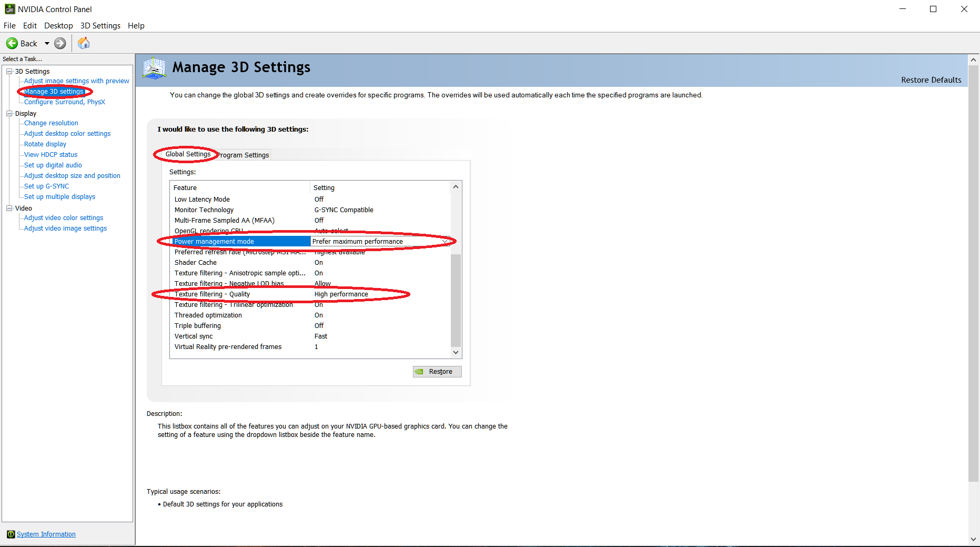Select Texture filtering - Quality row
The width and height of the screenshot is (980, 547).
click(x=310, y=294)
